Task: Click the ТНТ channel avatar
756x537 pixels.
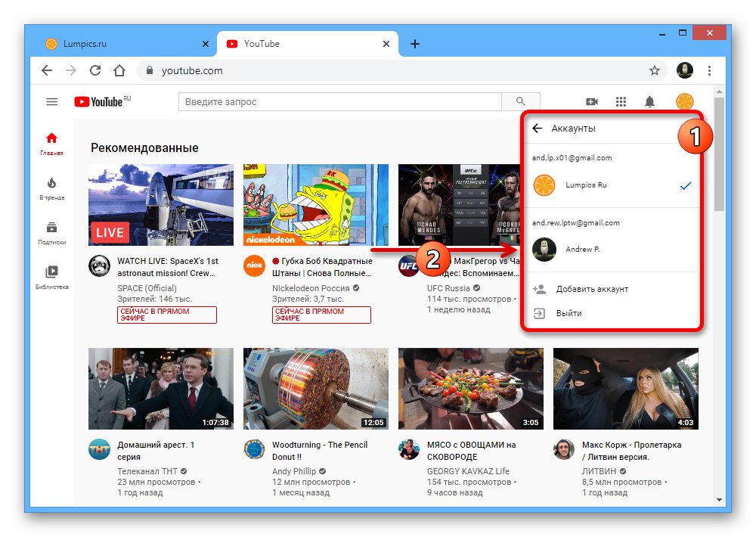Action: coord(99,450)
